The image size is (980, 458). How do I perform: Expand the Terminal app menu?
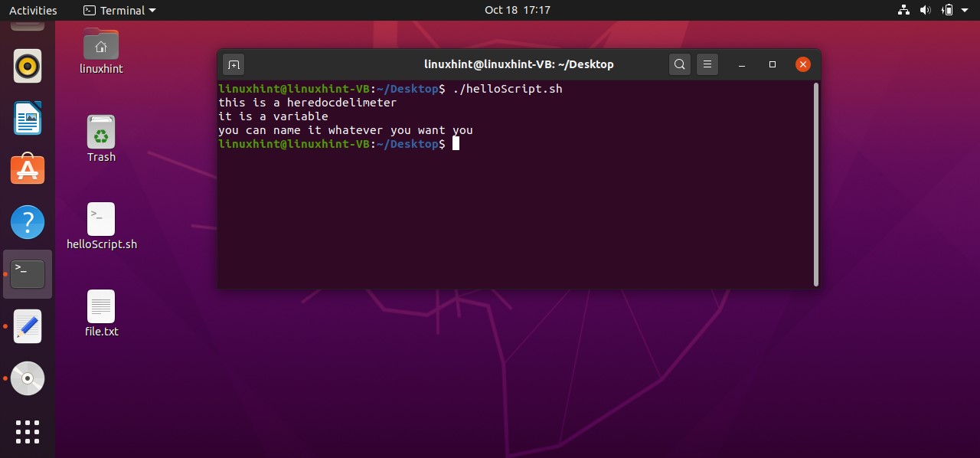pyautogui.click(x=119, y=10)
